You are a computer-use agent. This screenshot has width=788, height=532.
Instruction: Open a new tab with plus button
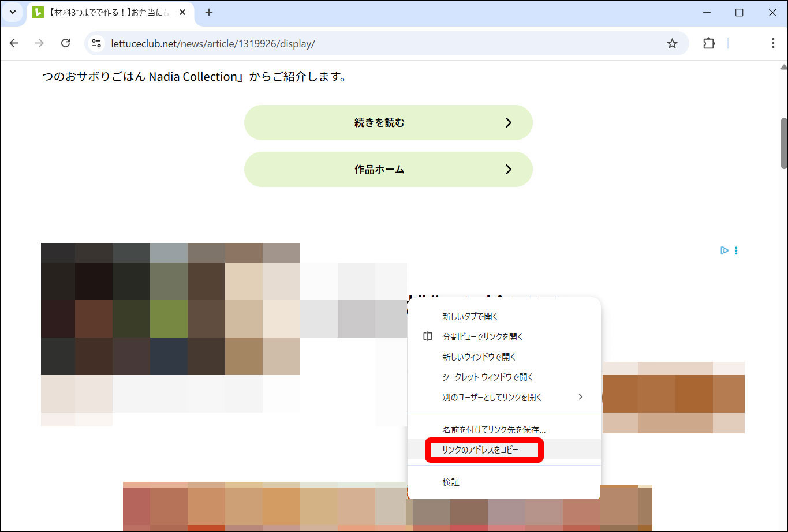(209, 12)
